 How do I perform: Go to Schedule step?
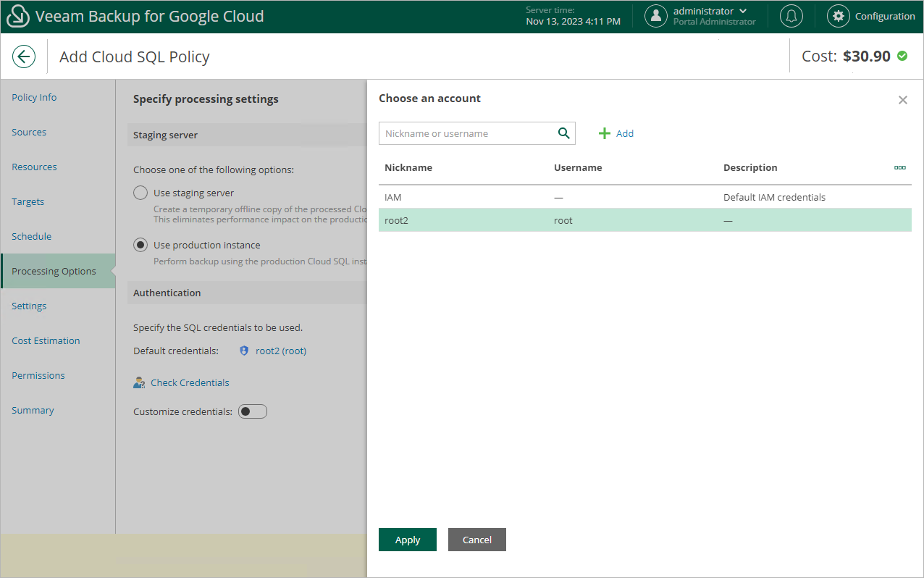pyautogui.click(x=31, y=236)
